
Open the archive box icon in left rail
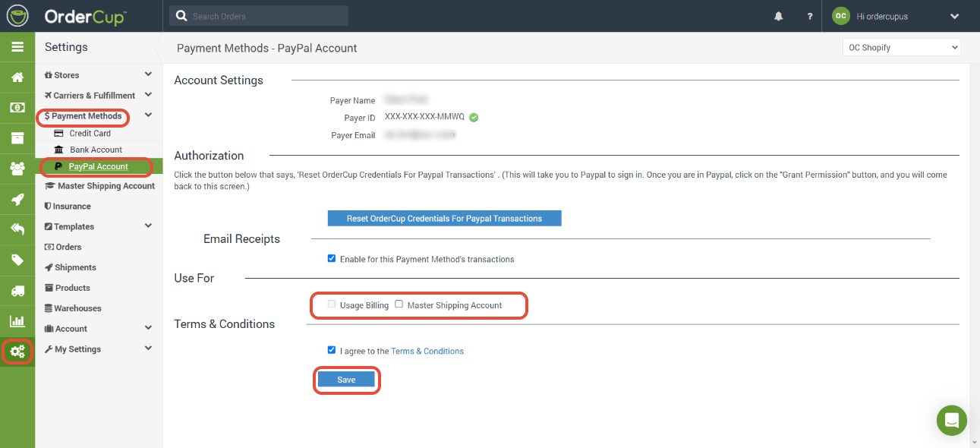click(x=17, y=138)
